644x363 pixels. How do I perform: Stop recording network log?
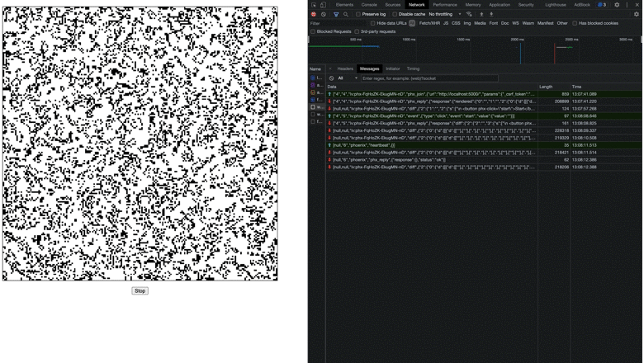314,14
